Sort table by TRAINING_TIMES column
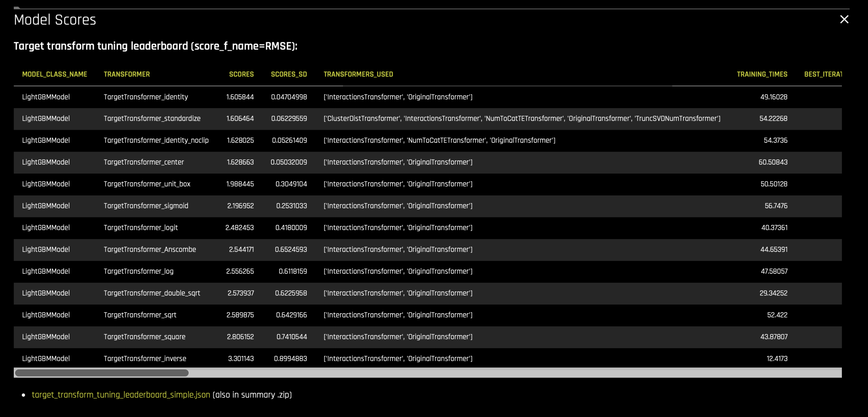 [762, 74]
